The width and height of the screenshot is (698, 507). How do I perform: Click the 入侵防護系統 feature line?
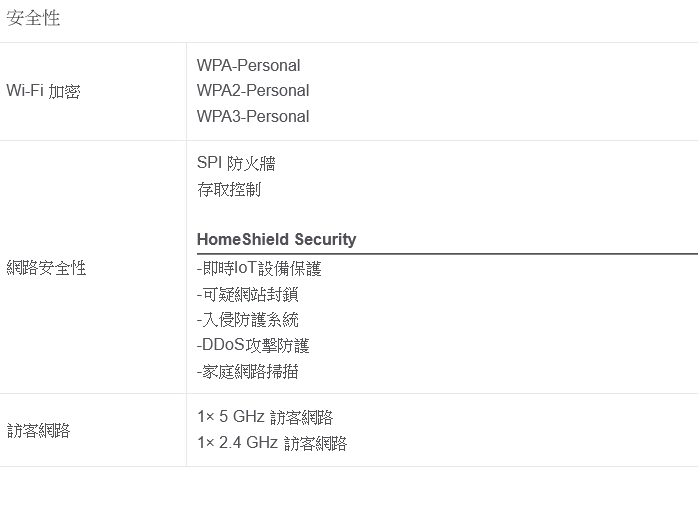(x=248, y=320)
